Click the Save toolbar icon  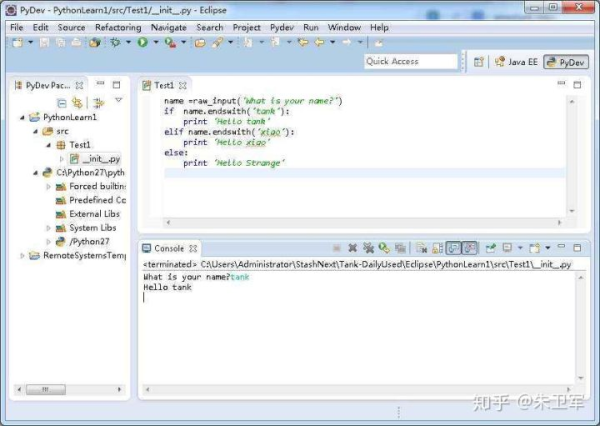44,42
